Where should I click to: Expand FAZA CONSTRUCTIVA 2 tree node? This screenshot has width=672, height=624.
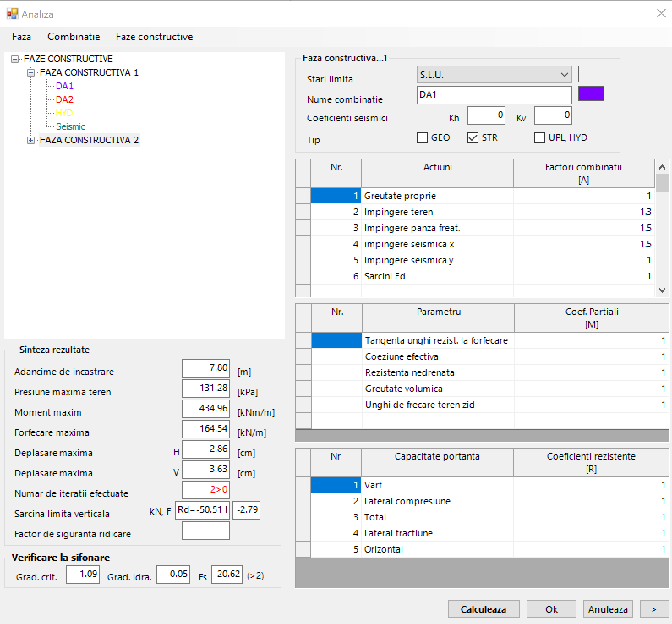coord(30,140)
